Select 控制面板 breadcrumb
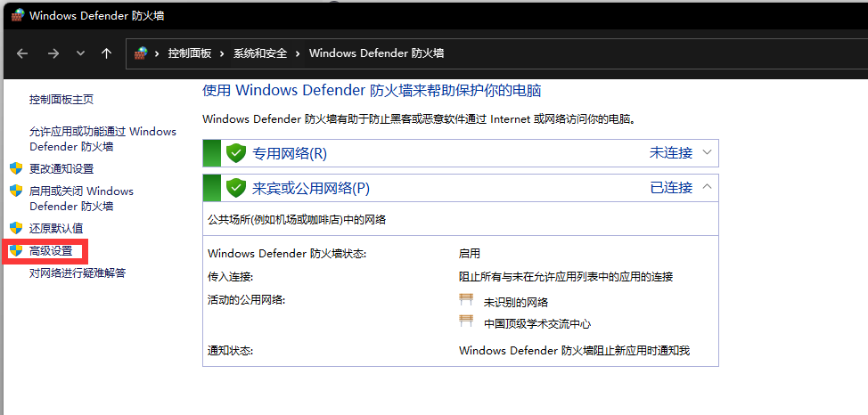868x415 pixels. [x=190, y=53]
